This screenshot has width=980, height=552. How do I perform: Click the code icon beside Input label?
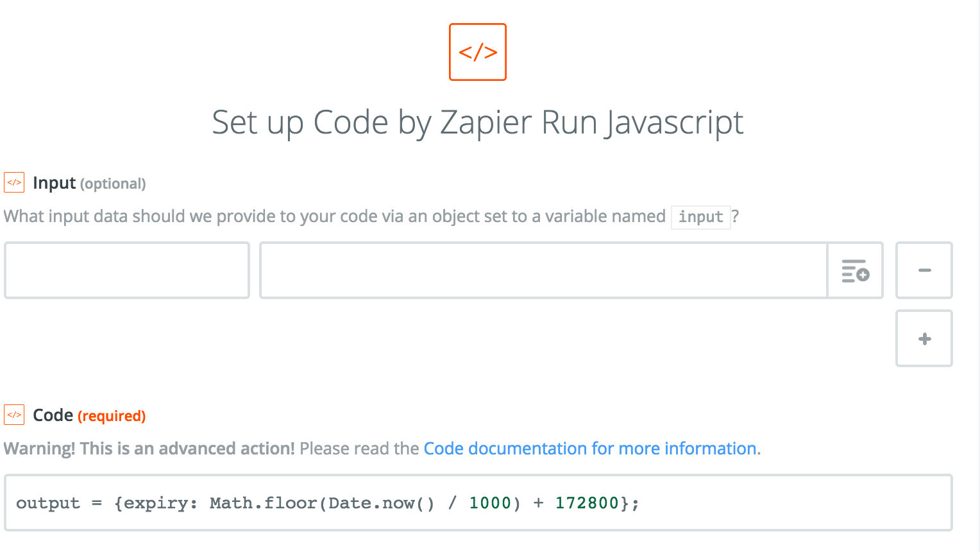pos(14,182)
